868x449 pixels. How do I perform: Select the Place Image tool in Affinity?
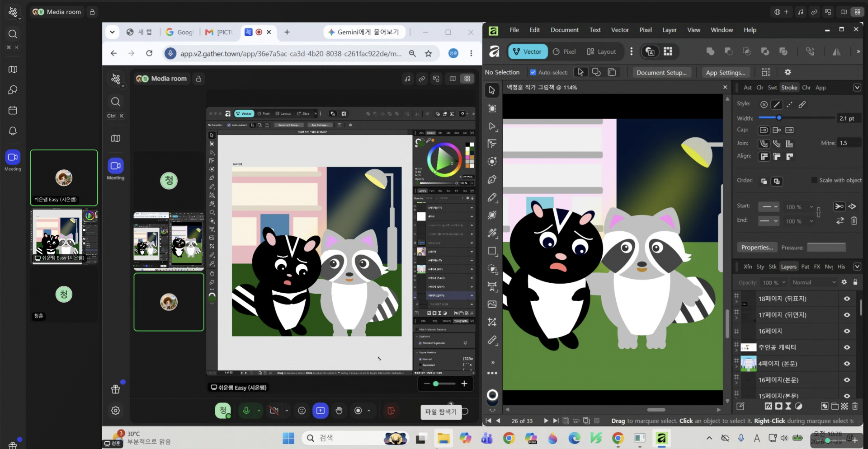point(492,304)
